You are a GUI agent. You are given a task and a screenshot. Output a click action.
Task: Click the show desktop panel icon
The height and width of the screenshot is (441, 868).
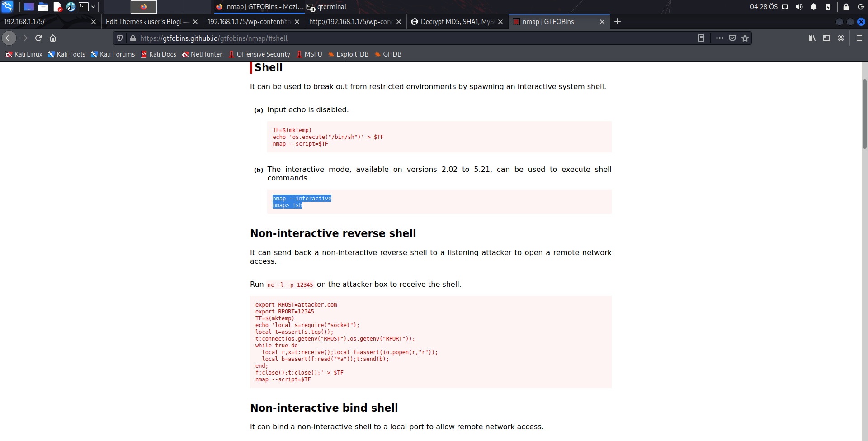coord(29,7)
